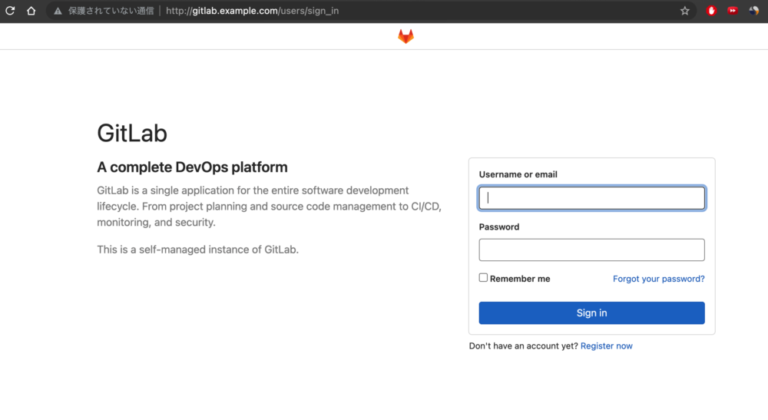Screen dimensions: 768x420
Task: Open the red hand blocker extension
Action: (712, 11)
